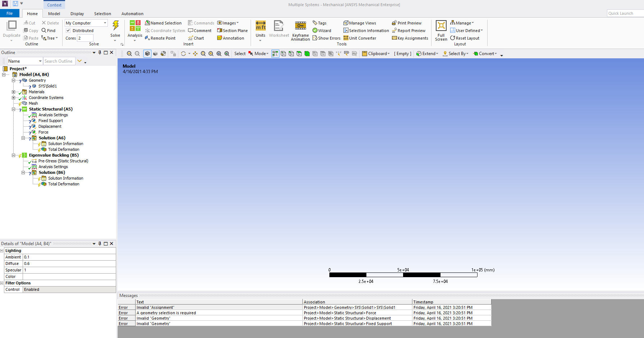Select Fixed Support in outline tree
The image size is (644, 338).
pos(51,121)
